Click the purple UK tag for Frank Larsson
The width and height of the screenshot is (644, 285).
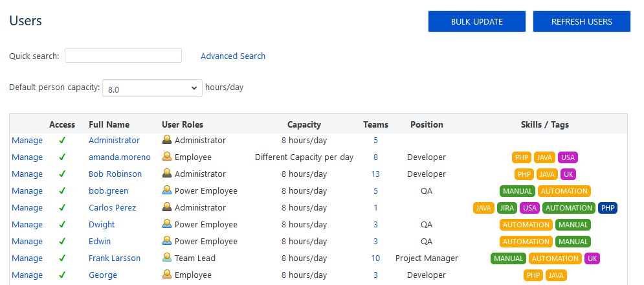click(x=592, y=258)
